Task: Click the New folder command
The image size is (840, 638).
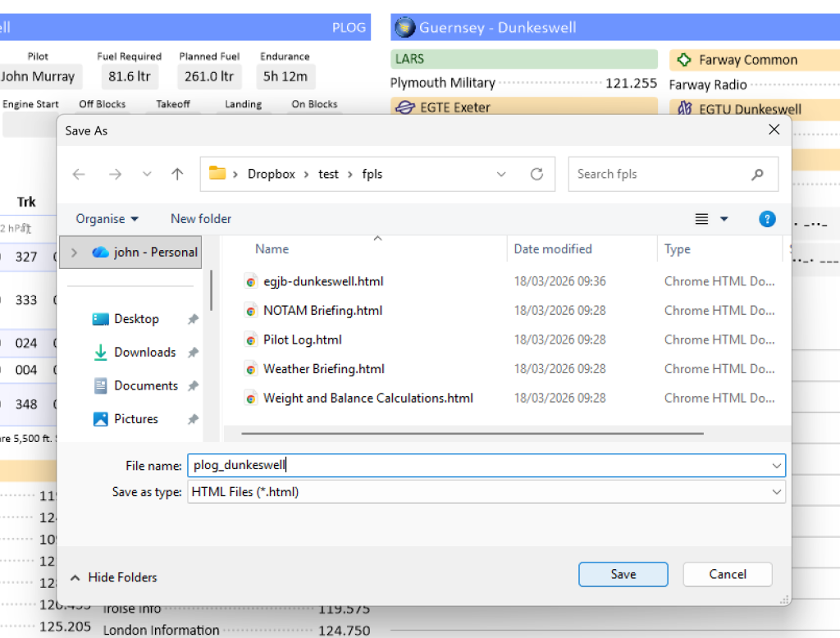Action: (x=201, y=219)
